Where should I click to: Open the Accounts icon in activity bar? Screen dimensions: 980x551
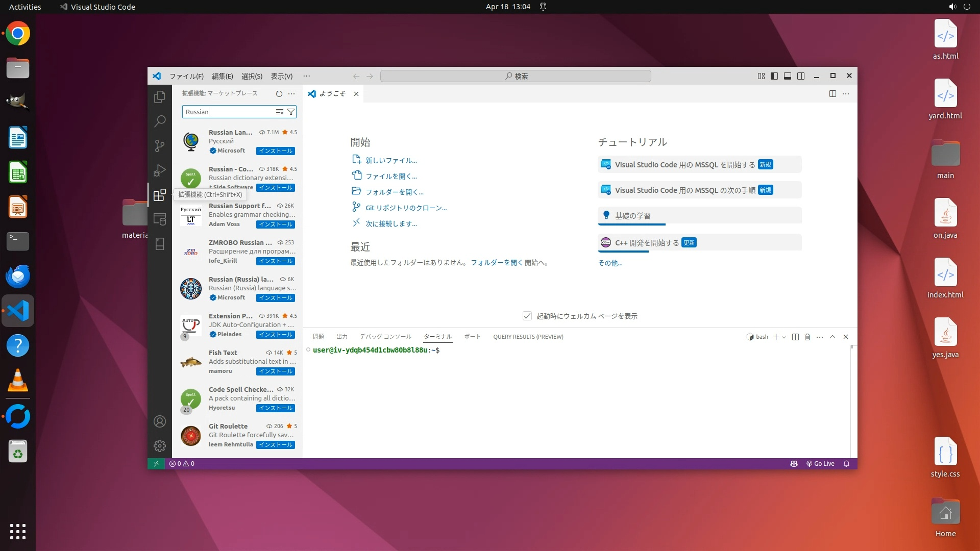[160, 421]
